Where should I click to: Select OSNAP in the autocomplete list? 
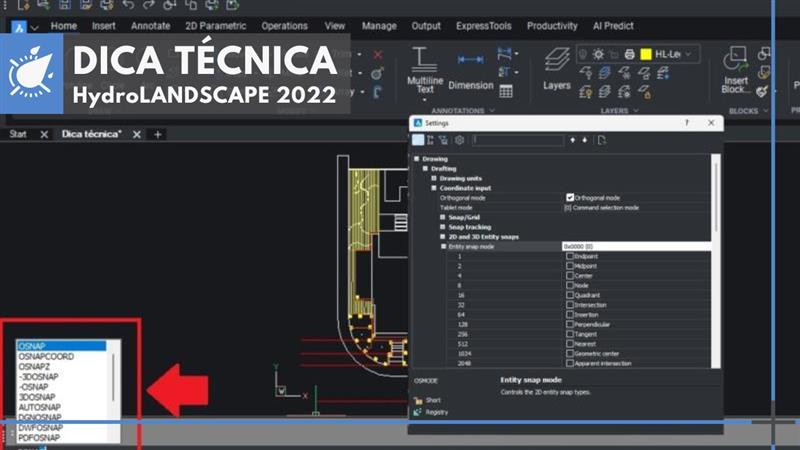tap(61, 346)
